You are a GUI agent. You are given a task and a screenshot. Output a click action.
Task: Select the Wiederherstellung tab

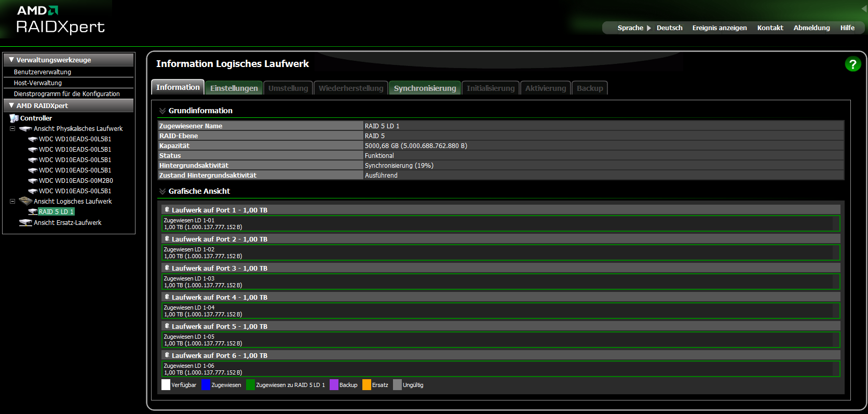click(351, 88)
